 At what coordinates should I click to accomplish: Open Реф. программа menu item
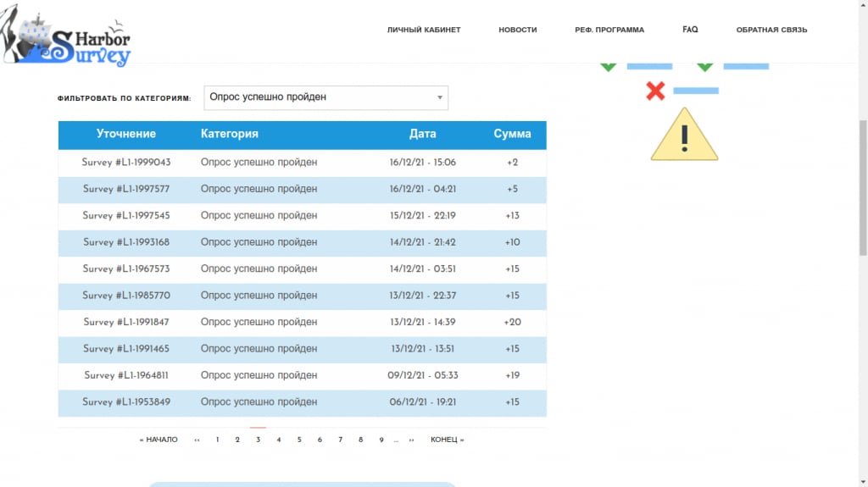pos(609,30)
